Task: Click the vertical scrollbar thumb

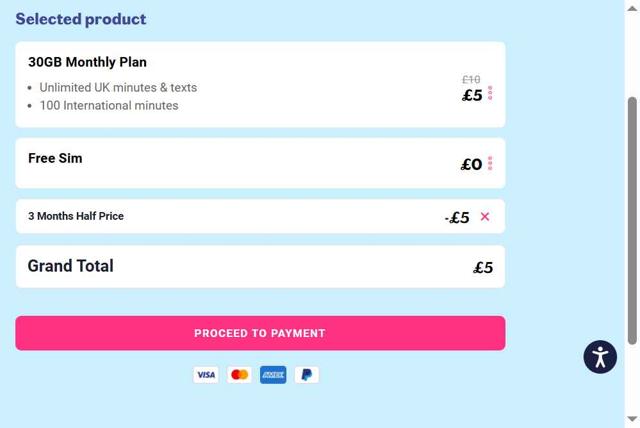Action: point(632,220)
